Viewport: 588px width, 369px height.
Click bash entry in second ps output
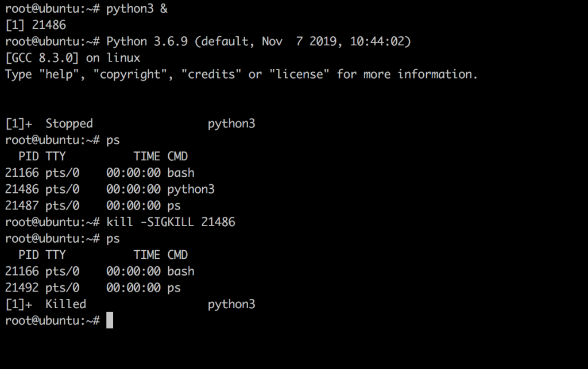[x=181, y=271]
